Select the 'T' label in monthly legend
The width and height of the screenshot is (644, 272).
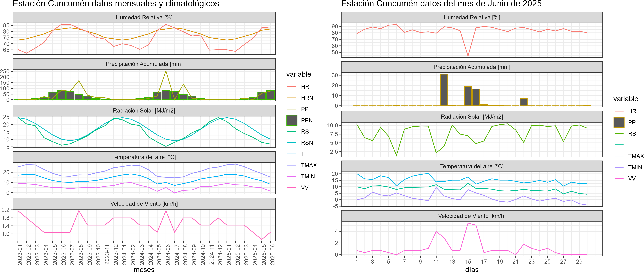pyautogui.click(x=303, y=154)
